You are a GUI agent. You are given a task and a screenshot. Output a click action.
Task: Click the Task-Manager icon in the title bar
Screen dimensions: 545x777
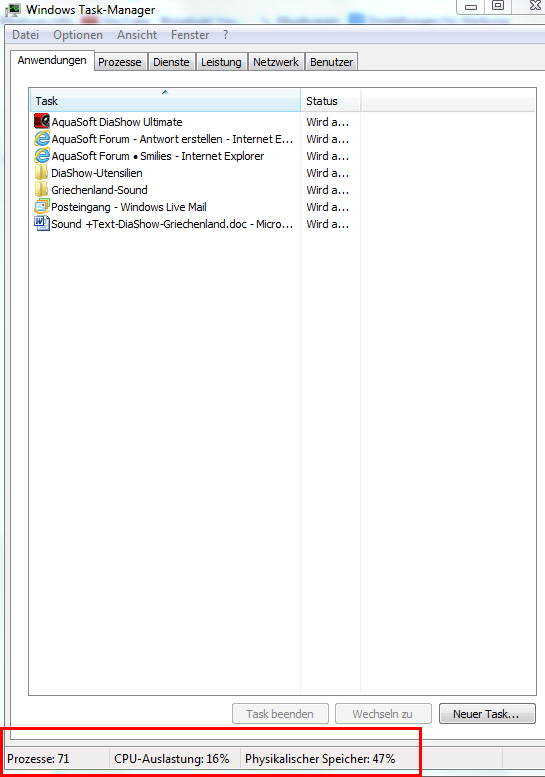13,10
